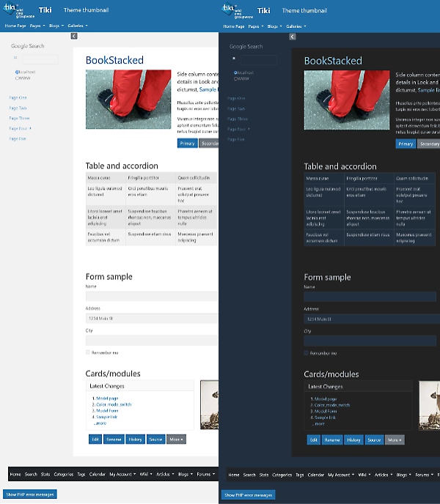
Task: Click 'Home Page' in dark theme navbar
Action: 234,26
